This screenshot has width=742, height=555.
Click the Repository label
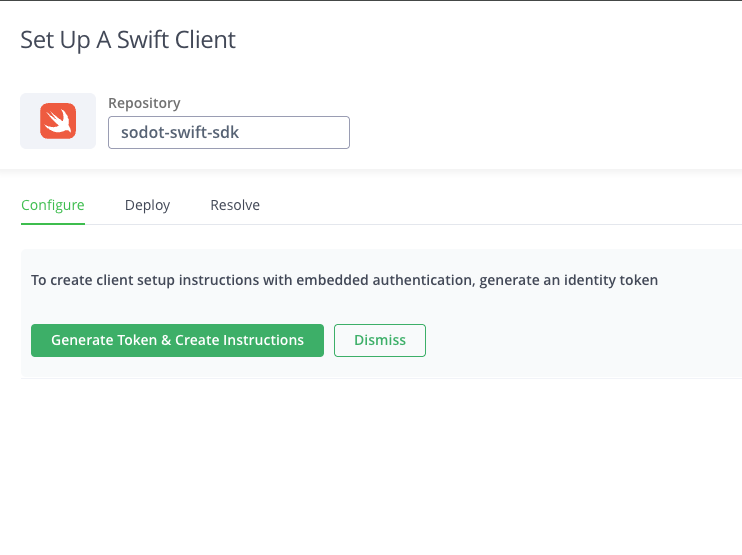click(x=144, y=103)
